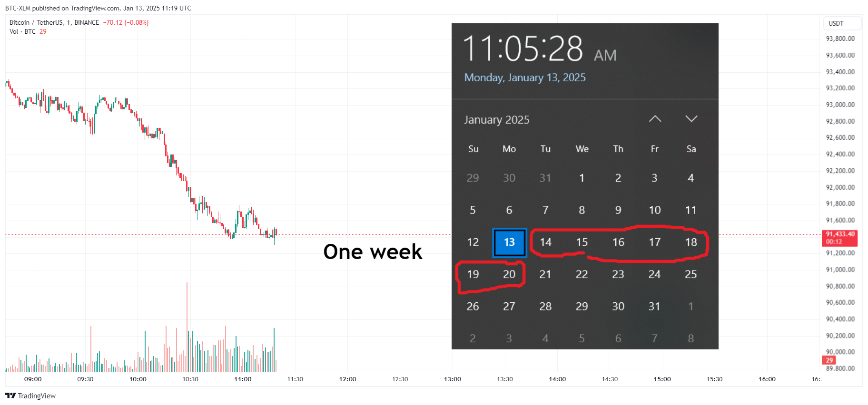Select the highlighted date 13
The width and height of the screenshot is (868, 405).
tap(509, 242)
